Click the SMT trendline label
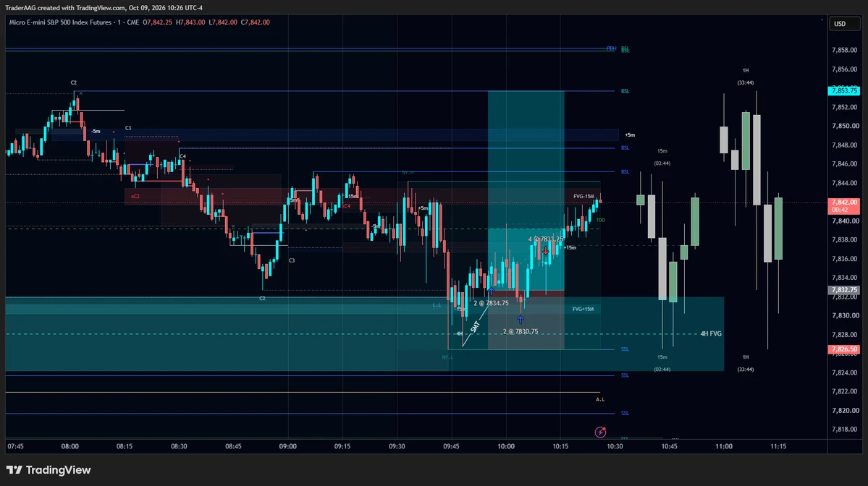Image resolution: width=868 pixels, height=486 pixels. click(475, 327)
